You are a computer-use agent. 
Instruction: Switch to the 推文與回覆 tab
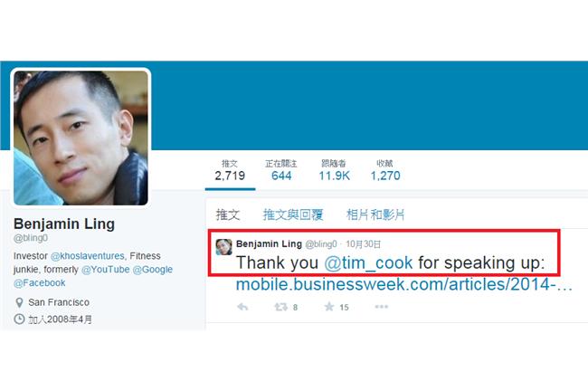pyautogui.click(x=293, y=215)
